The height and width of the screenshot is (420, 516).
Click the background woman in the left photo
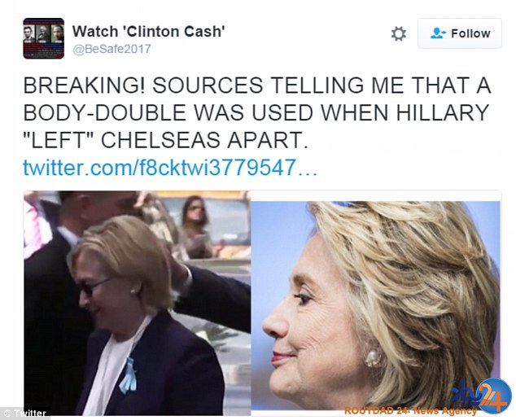(x=195, y=226)
